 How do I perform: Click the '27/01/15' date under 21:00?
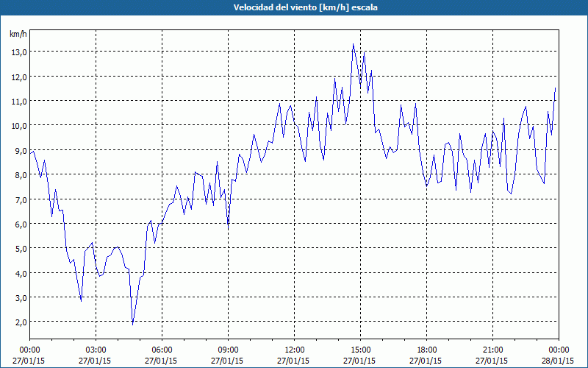491,361
